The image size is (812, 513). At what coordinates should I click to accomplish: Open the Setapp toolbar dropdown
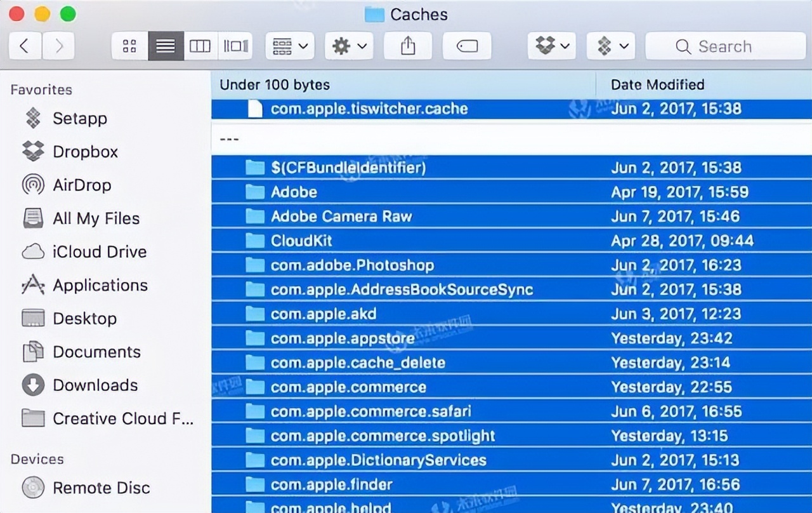[x=611, y=46]
